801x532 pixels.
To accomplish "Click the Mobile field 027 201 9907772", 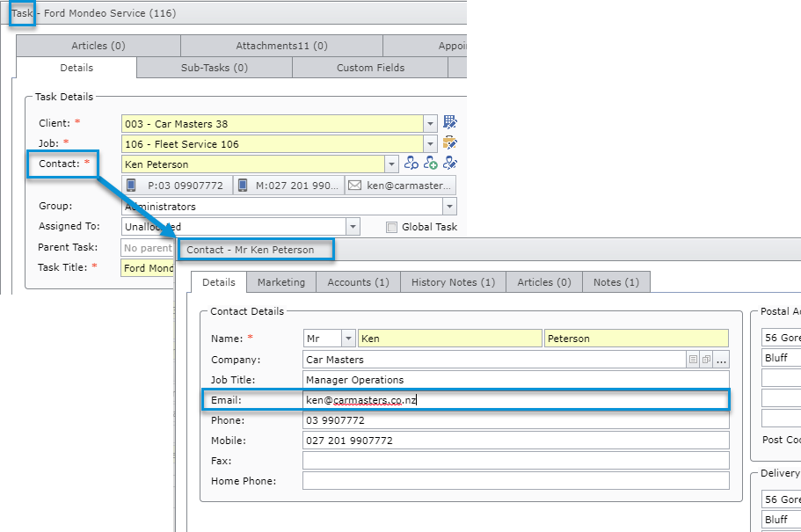I will pyautogui.click(x=516, y=441).
